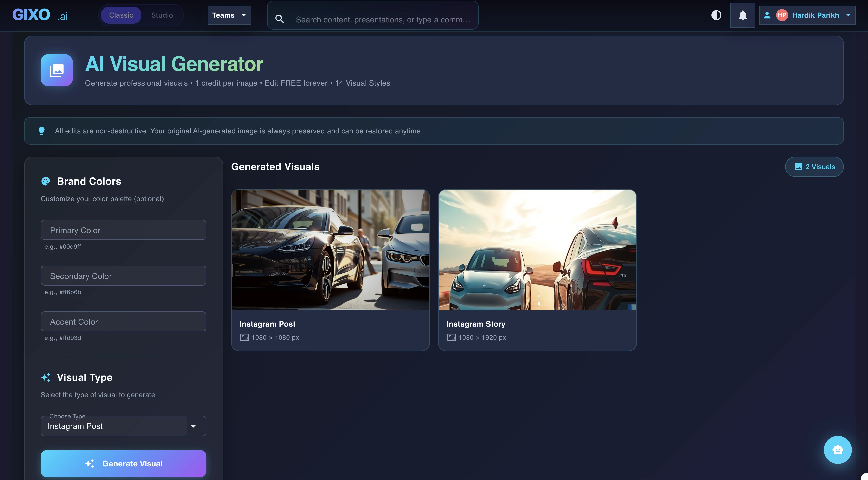Click the user profile person icon
This screenshot has height=480, width=868.
[x=767, y=15]
